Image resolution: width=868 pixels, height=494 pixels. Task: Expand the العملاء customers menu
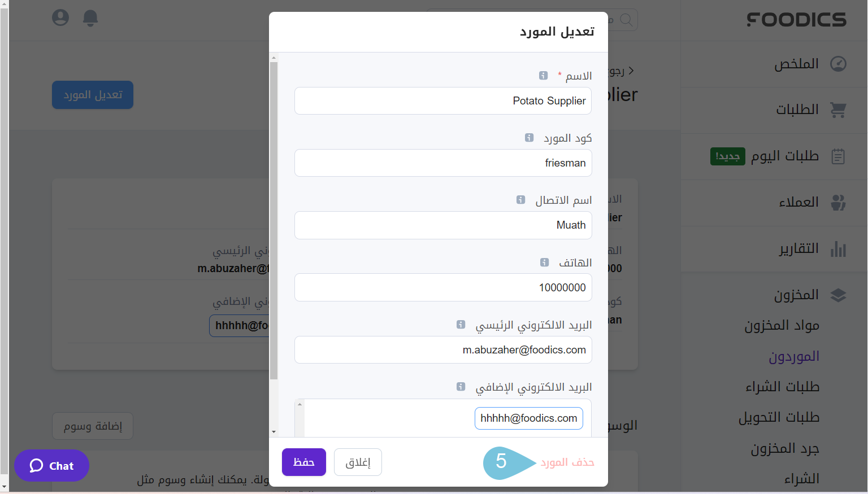(x=798, y=202)
